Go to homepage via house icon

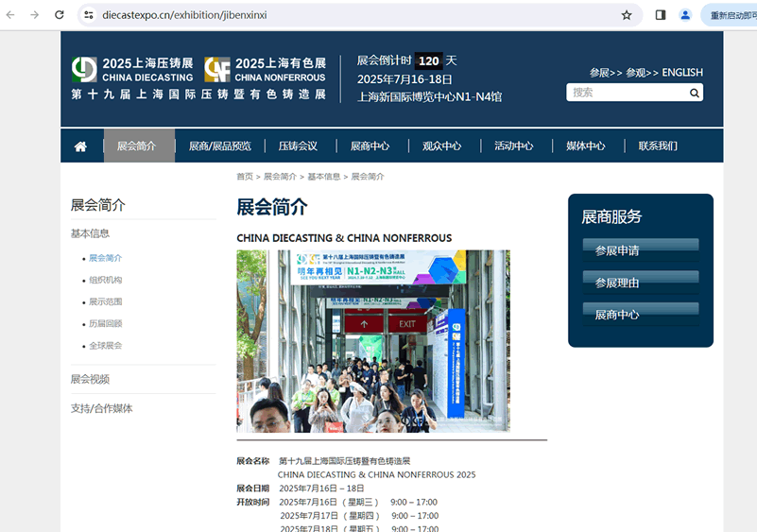coord(80,146)
